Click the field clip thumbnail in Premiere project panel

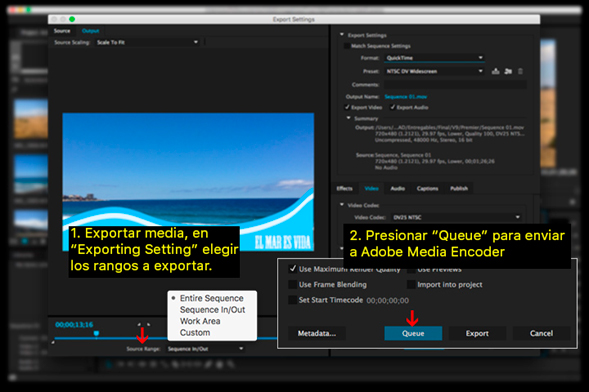point(31,119)
